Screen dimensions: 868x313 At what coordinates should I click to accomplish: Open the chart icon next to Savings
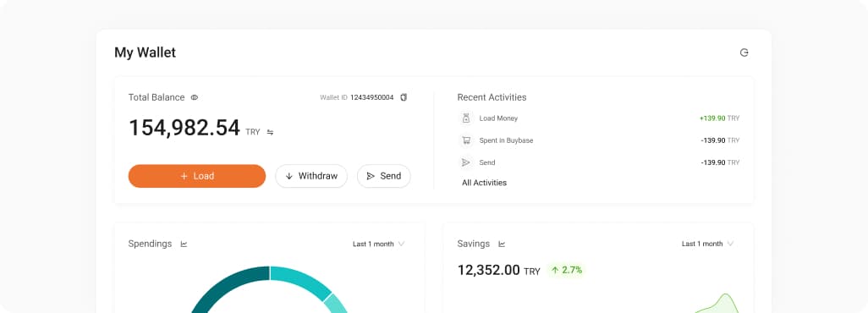(x=502, y=244)
